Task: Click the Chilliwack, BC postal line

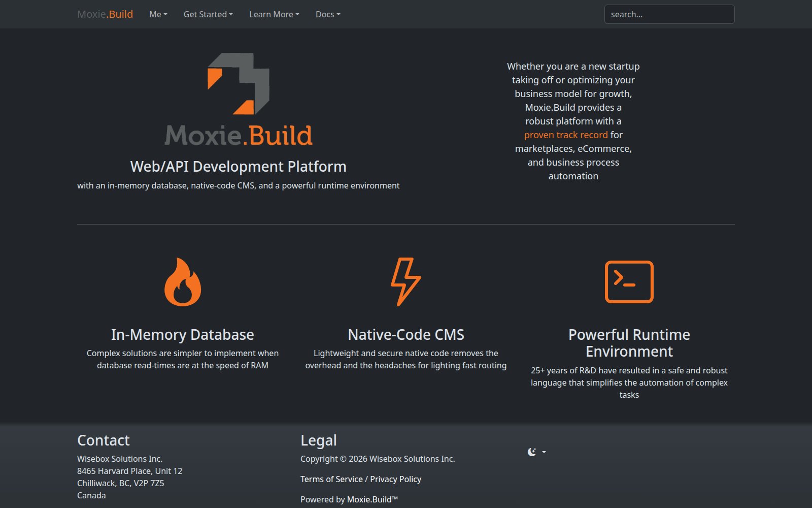Action: tap(121, 483)
